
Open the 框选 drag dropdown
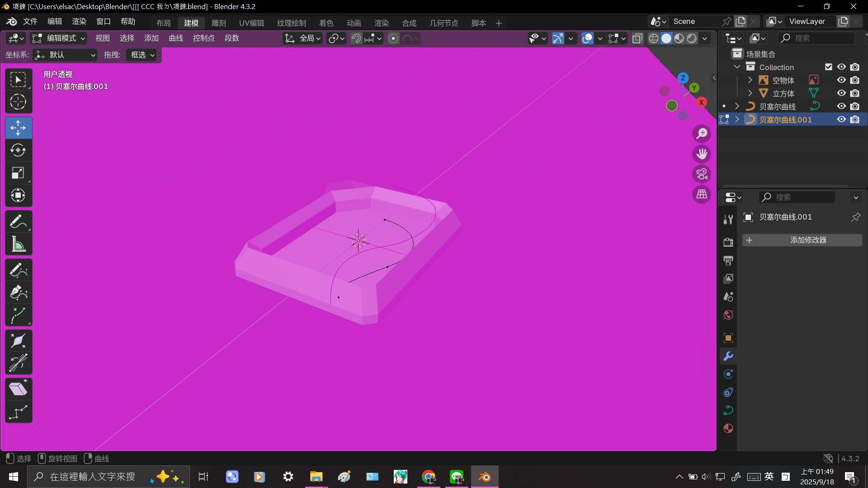pyautogui.click(x=142, y=55)
